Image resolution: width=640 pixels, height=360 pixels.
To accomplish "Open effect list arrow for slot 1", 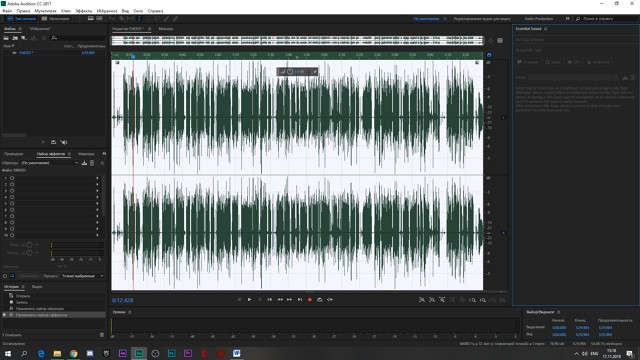I will point(97,178).
